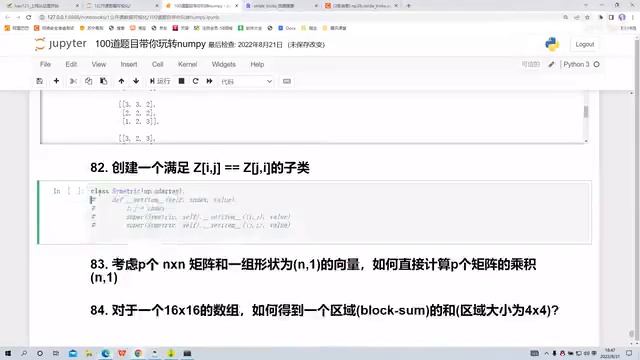Run the current cell with 运行 button

pos(160,81)
